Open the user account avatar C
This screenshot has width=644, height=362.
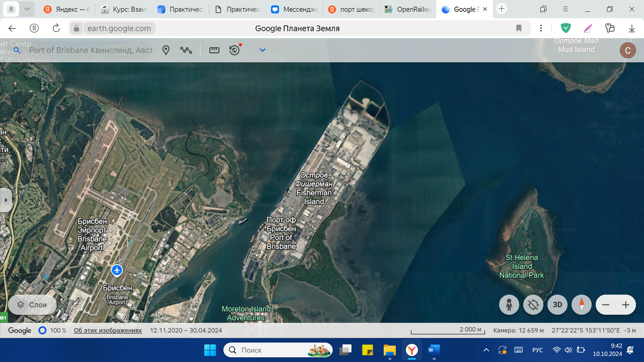(628, 50)
